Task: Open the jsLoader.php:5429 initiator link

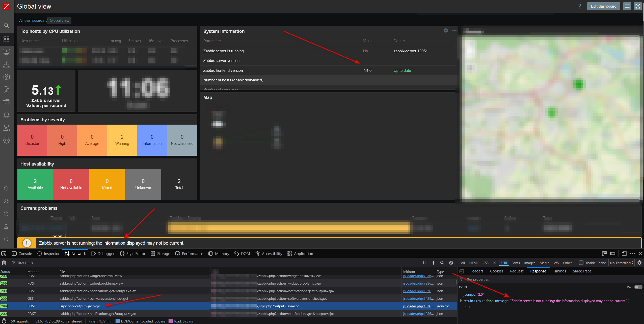Action: coord(418,298)
